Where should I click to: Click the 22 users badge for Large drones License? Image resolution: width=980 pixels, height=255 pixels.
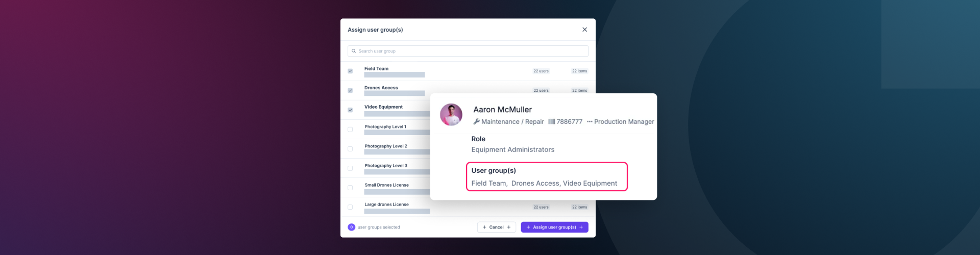point(541,207)
